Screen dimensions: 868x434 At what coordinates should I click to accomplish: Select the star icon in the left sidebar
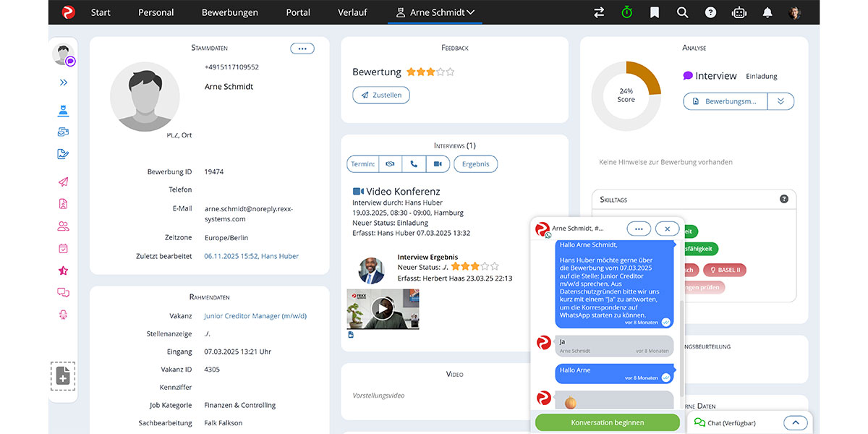coord(63,271)
